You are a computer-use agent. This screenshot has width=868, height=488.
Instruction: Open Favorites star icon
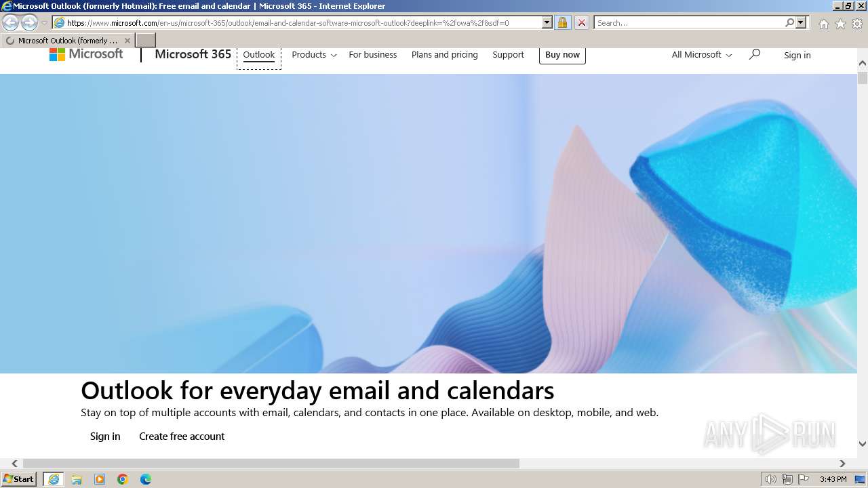(840, 24)
